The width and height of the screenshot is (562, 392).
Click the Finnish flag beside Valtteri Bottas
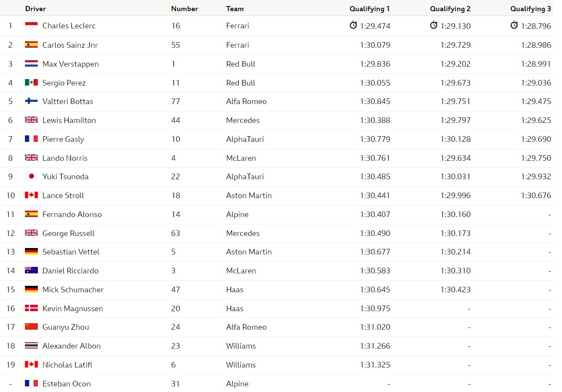point(31,101)
